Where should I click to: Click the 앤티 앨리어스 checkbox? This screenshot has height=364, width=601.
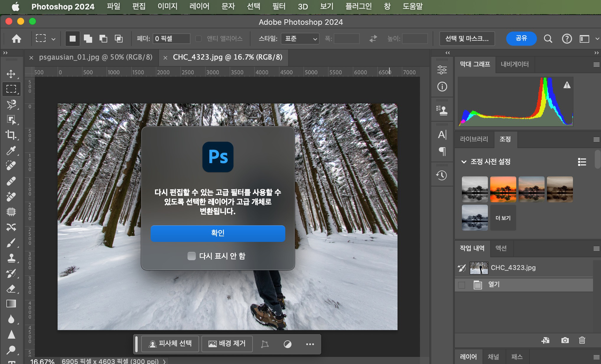tap(198, 39)
